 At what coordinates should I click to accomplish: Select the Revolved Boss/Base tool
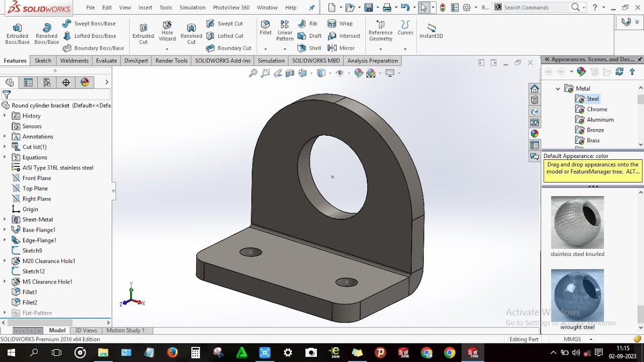(46, 33)
